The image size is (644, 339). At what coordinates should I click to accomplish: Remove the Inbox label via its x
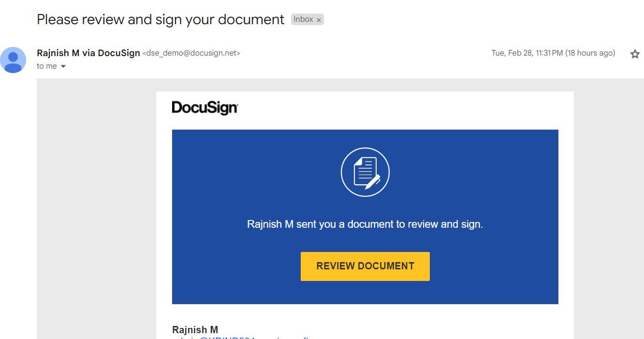click(x=319, y=20)
